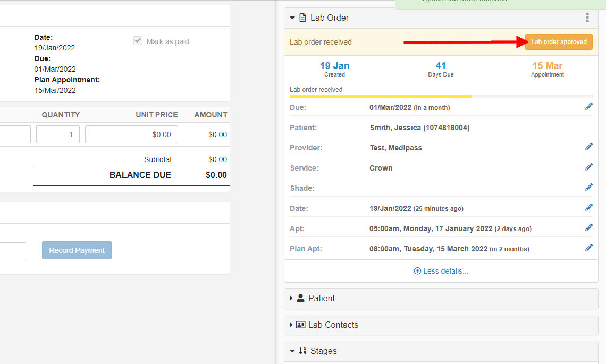The width and height of the screenshot is (606, 364).
Task: Edit the Provider field pencil icon
Action: (588, 147)
